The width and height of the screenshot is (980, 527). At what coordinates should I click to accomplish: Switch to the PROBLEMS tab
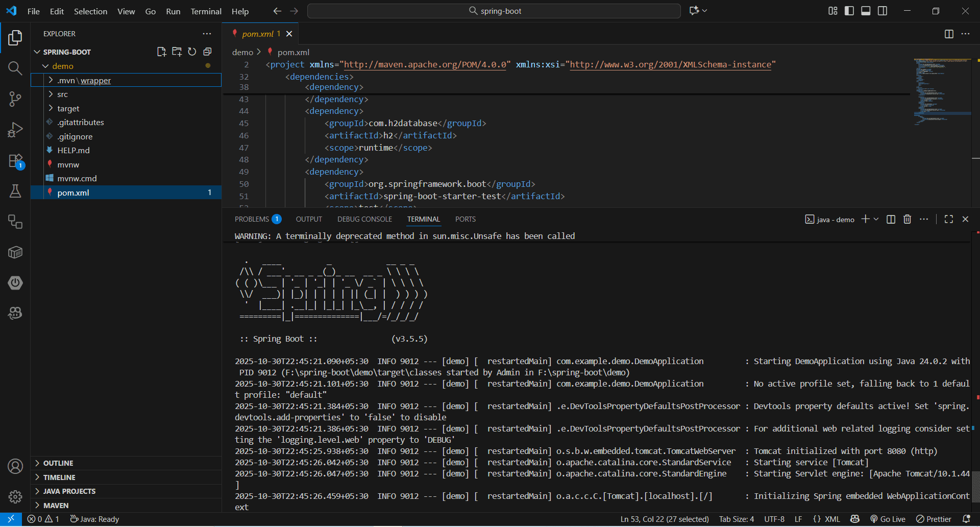coord(258,219)
